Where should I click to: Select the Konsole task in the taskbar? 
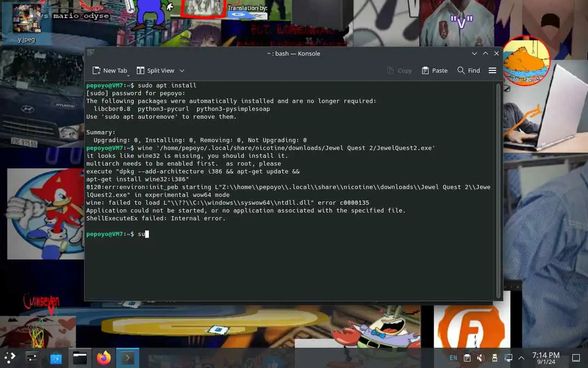pyautogui.click(x=128, y=358)
